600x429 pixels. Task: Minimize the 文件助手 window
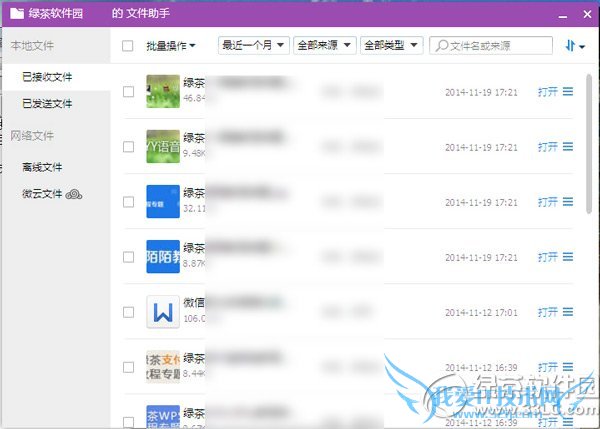562,15
